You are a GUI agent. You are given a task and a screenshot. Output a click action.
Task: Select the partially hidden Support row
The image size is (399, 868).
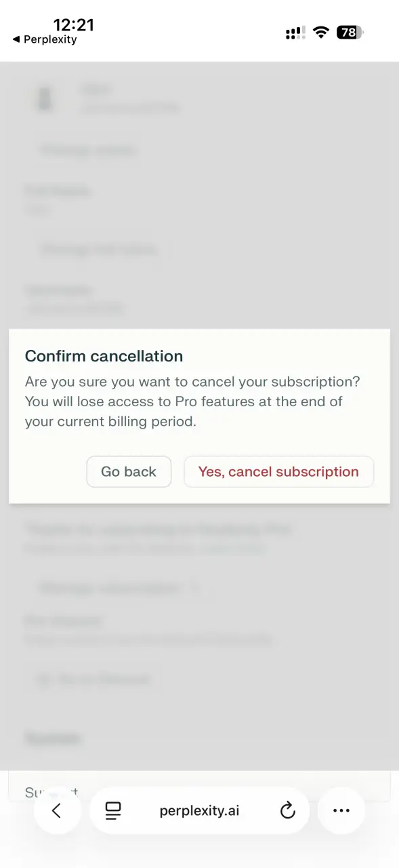tap(199, 787)
